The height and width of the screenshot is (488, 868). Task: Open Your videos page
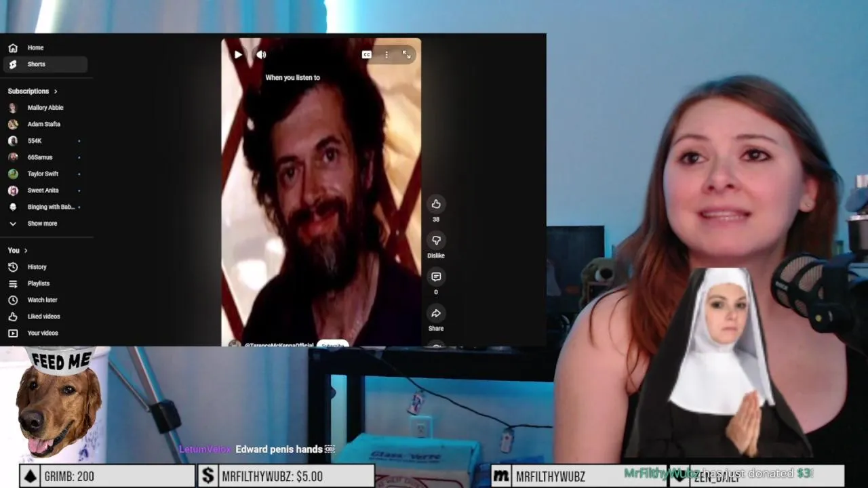[x=45, y=333]
